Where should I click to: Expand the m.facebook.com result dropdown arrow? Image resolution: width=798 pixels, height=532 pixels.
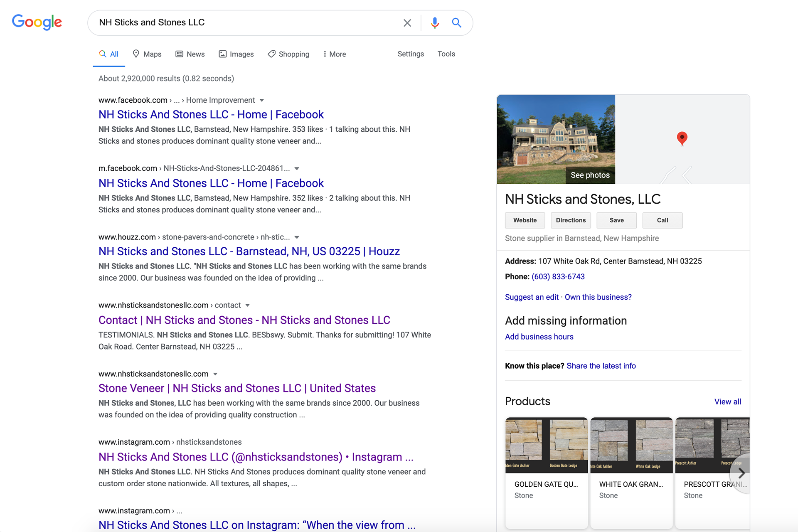297,169
